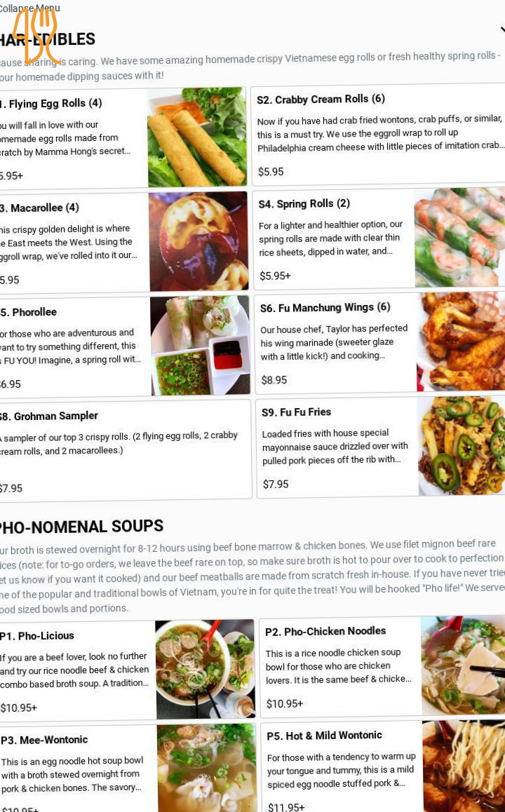The height and width of the screenshot is (812, 505).
Task: Collapse the Shar-Edibles section chevron
Action: point(502,30)
